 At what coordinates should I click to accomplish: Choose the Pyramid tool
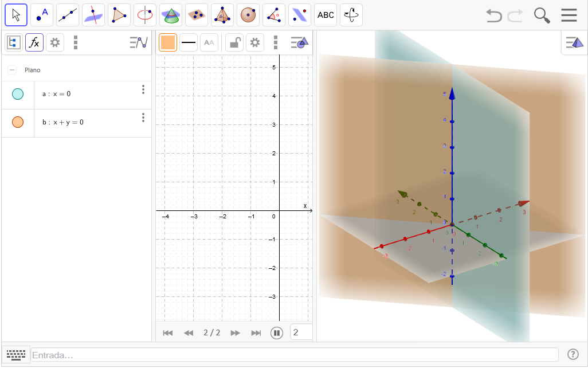click(222, 15)
